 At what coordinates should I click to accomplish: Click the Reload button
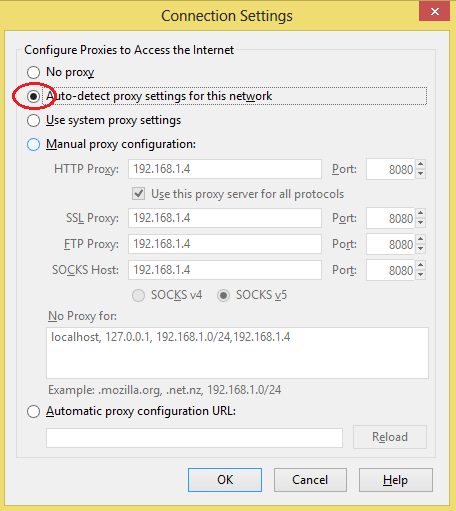tap(390, 437)
